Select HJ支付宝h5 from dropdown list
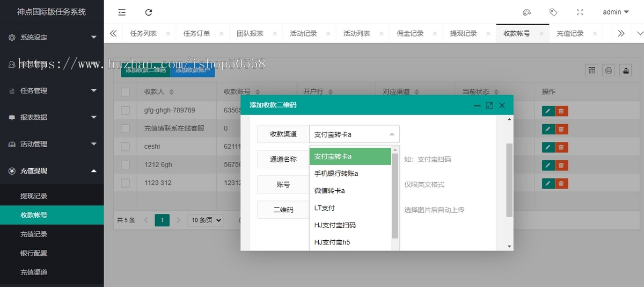This screenshot has height=287, width=644. coord(350,242)
